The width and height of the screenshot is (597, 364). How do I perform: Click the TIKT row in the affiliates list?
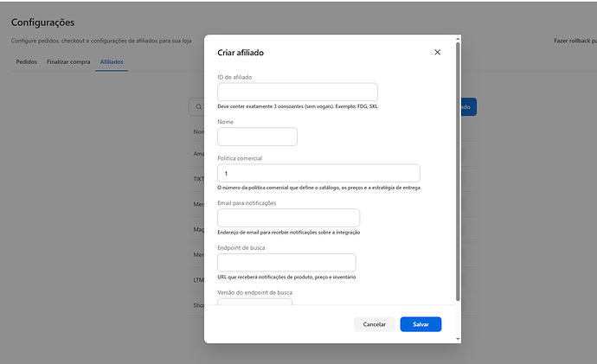(x=199, y=179)
